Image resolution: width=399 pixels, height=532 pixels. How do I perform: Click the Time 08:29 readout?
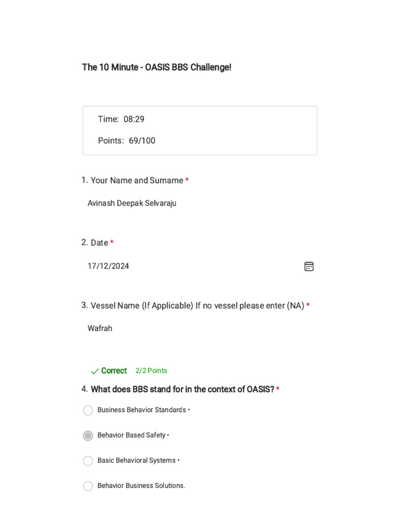click(x=121, y=119)
